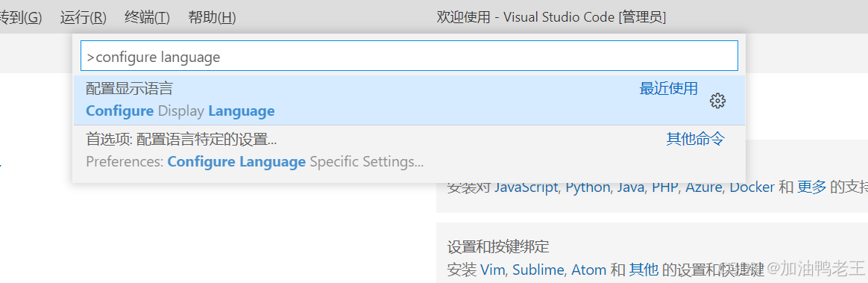Image resolution: width=868 pixels, height=283 pixels.
Task: Follow the 其他 keybindings link
Action: tap(644, 270)
